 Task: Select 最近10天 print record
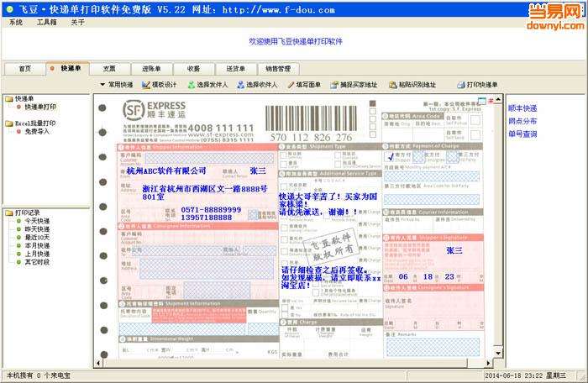pos(37,238)
